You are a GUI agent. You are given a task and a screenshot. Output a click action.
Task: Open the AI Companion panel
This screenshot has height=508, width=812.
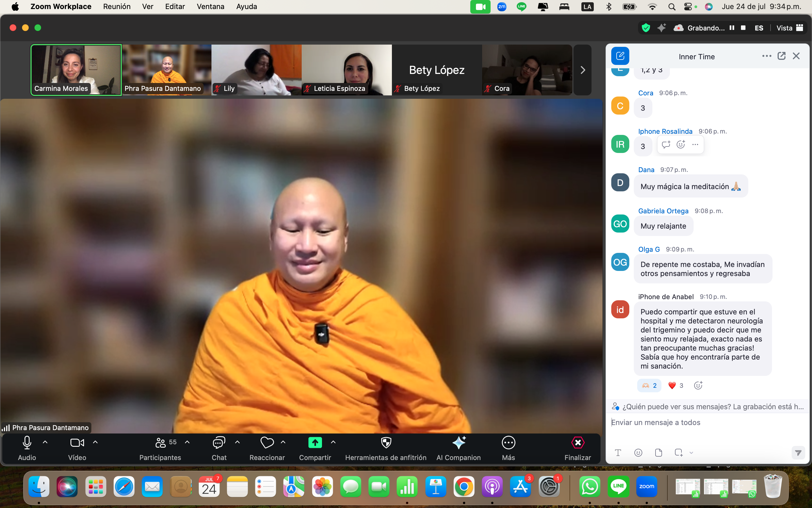tap(459, 448)
